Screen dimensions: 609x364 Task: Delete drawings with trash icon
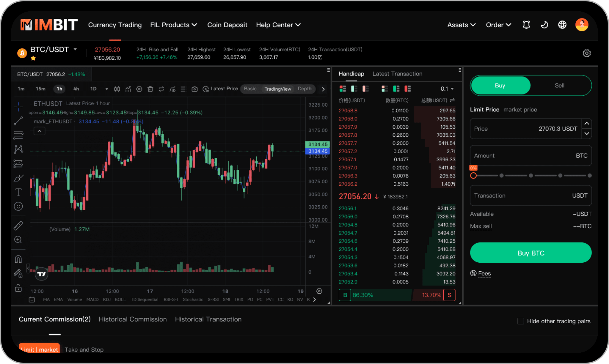[150, 89]
